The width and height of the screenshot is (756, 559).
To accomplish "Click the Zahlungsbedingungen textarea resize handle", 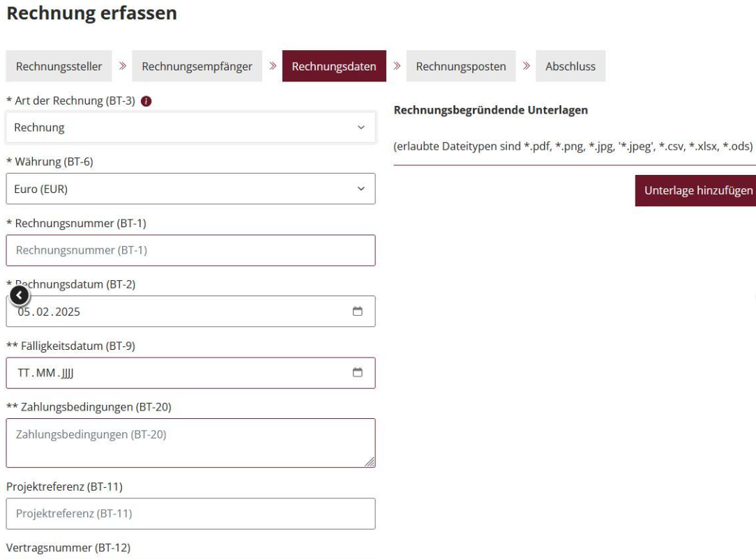I will pyautogui.click(x=370, y=462).
